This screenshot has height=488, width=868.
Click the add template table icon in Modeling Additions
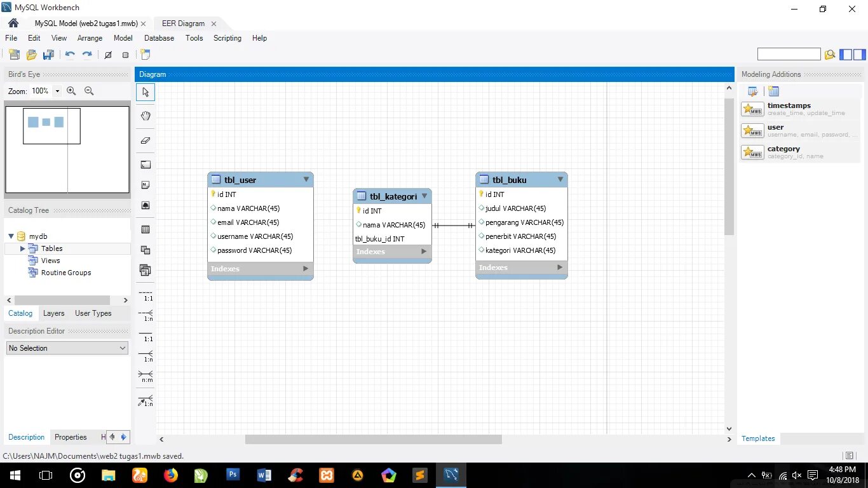tap(773, 91)
